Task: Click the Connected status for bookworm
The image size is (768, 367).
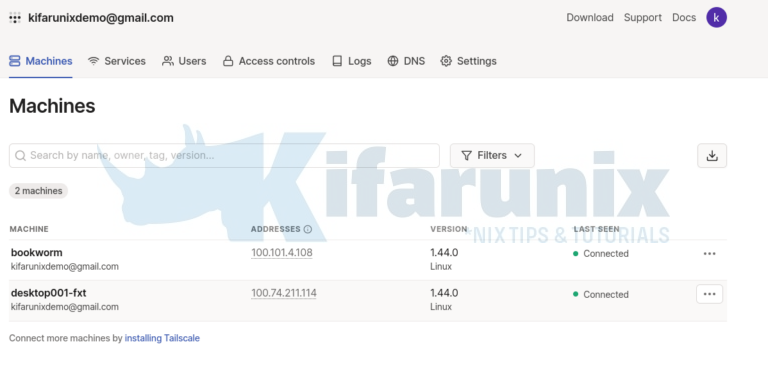Action: [600, 254]
